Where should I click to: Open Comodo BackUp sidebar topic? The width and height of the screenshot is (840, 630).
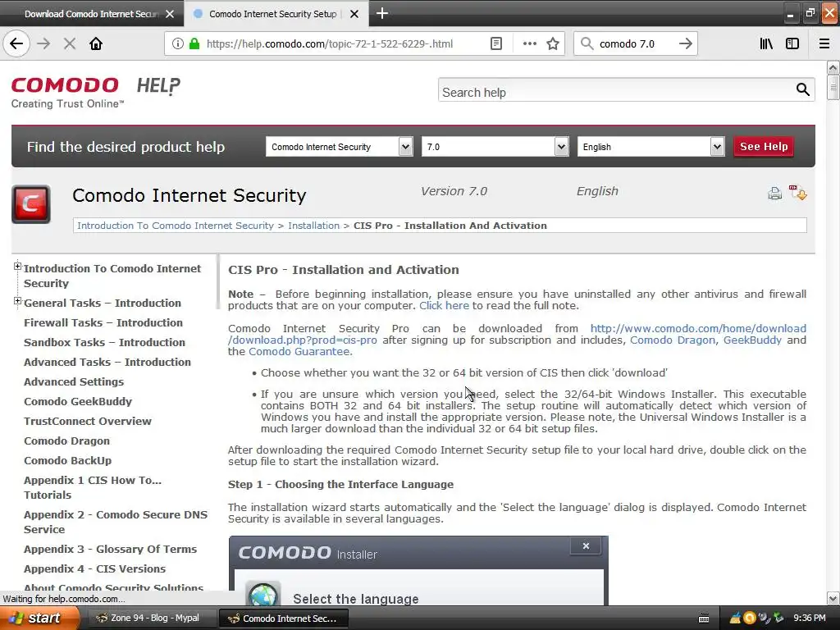point(67,461)
